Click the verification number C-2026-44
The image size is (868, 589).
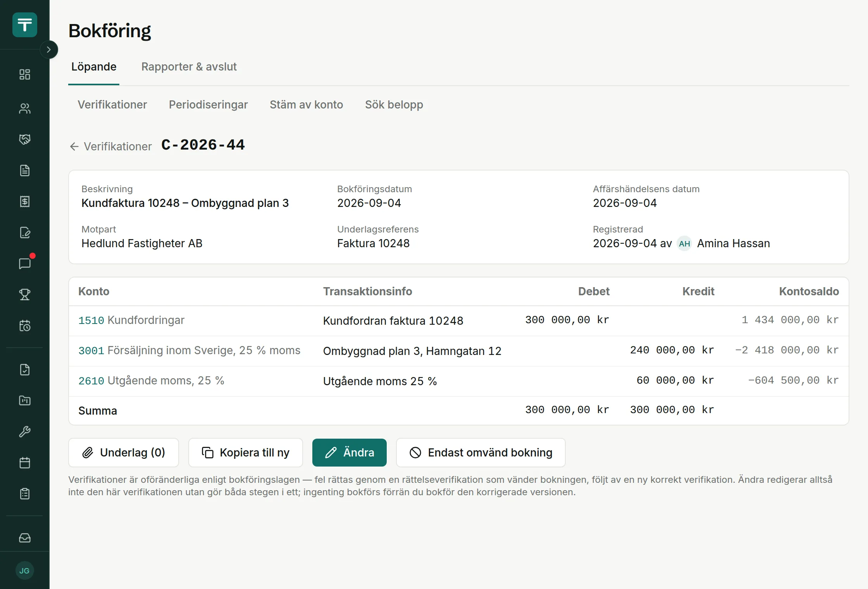203,145
